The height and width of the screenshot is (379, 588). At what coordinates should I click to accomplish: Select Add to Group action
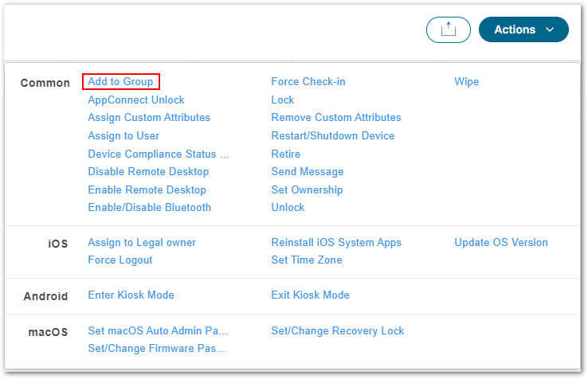120,81
